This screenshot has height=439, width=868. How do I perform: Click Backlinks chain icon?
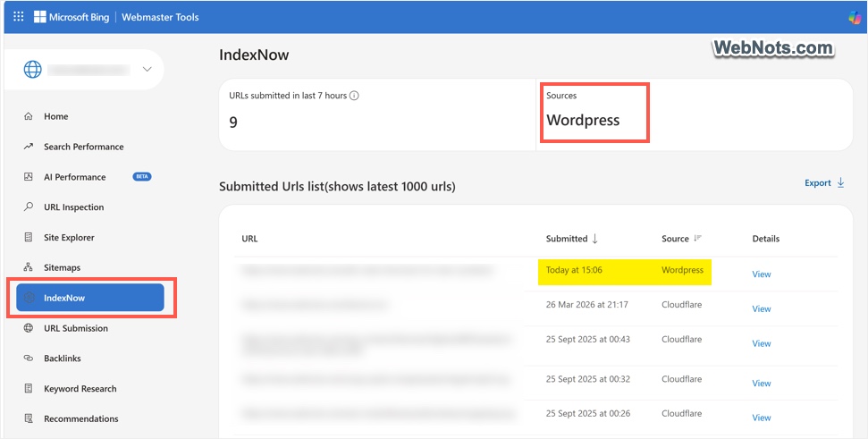[x=29, y=359]
